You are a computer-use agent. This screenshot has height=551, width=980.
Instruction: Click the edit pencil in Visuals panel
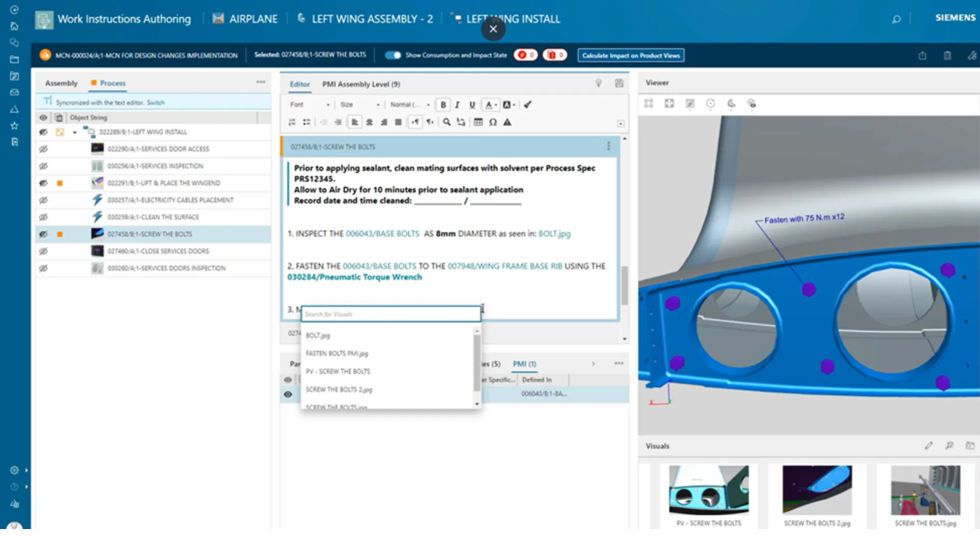coord(928,445)
